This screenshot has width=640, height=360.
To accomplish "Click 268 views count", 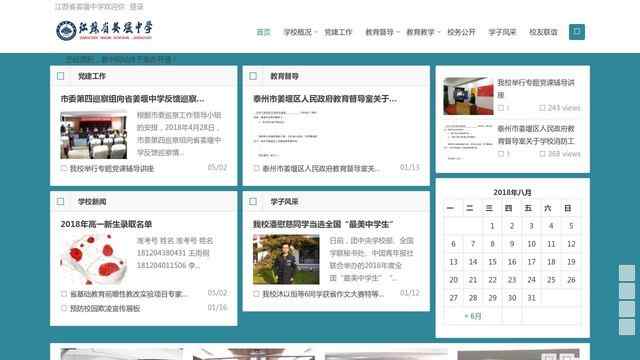I will (564, 154).
